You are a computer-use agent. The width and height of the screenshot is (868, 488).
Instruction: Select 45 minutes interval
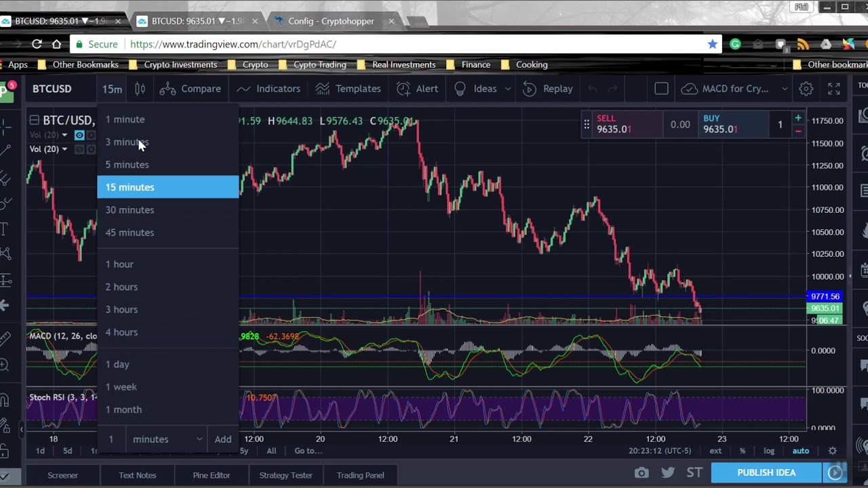168,232
